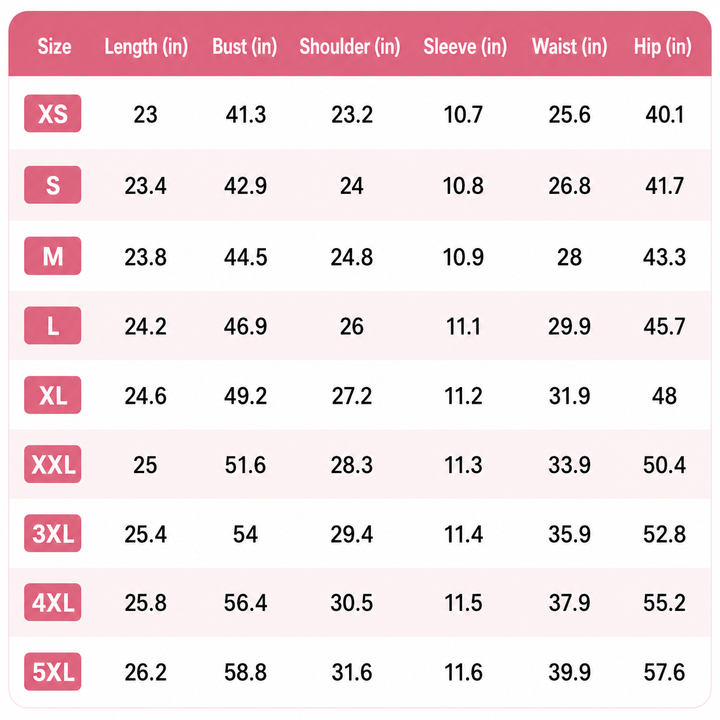Select the 4XL size badge

(x=53, y=602)
